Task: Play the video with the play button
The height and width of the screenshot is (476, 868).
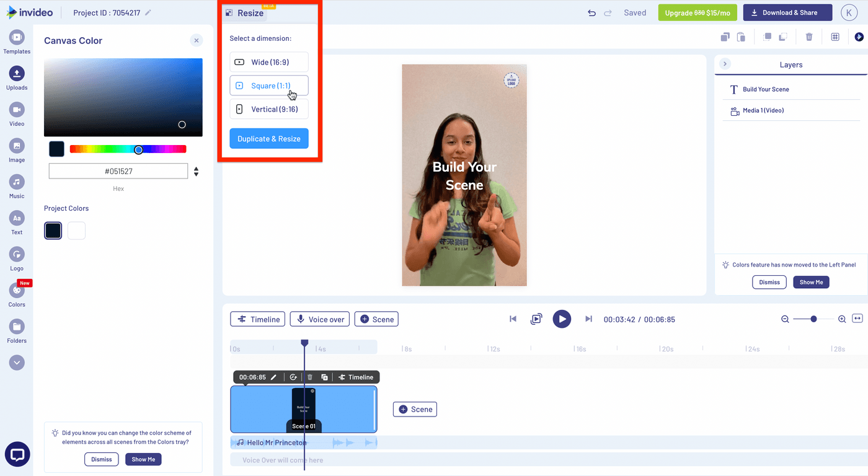Action: click(562, 319)
